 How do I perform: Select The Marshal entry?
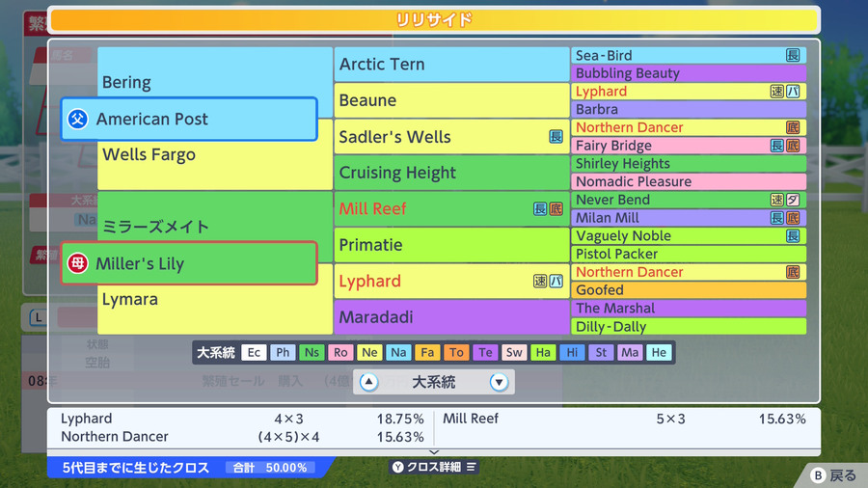tap(689, 309)
